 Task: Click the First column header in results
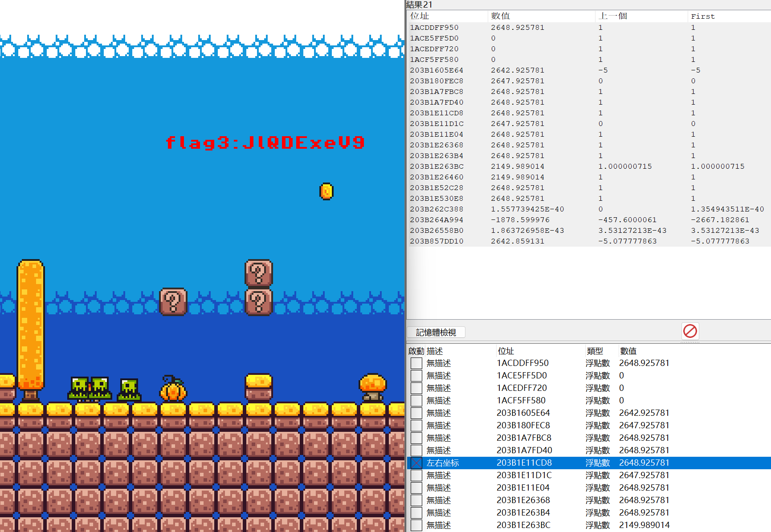(730, 16)
